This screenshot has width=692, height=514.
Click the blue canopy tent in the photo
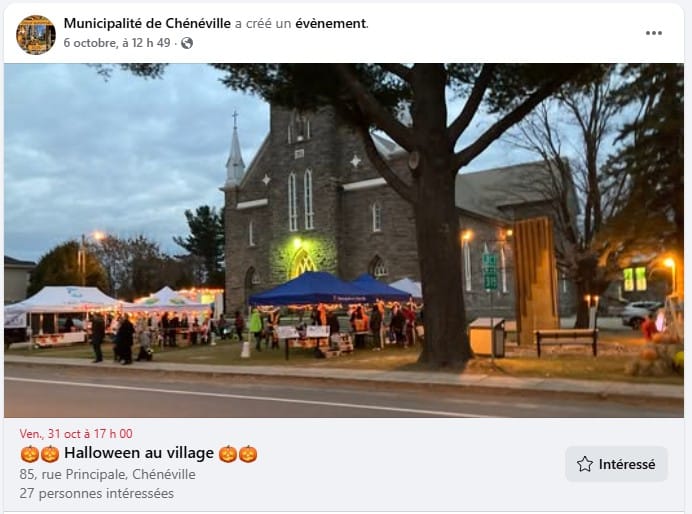coord(312,288)
